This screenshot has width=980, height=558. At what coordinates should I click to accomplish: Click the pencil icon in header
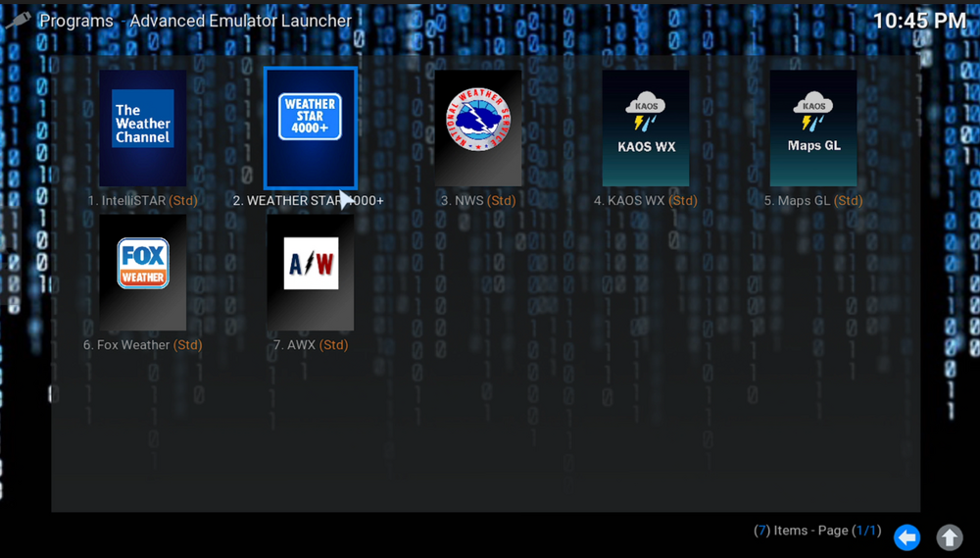point(17,21)
